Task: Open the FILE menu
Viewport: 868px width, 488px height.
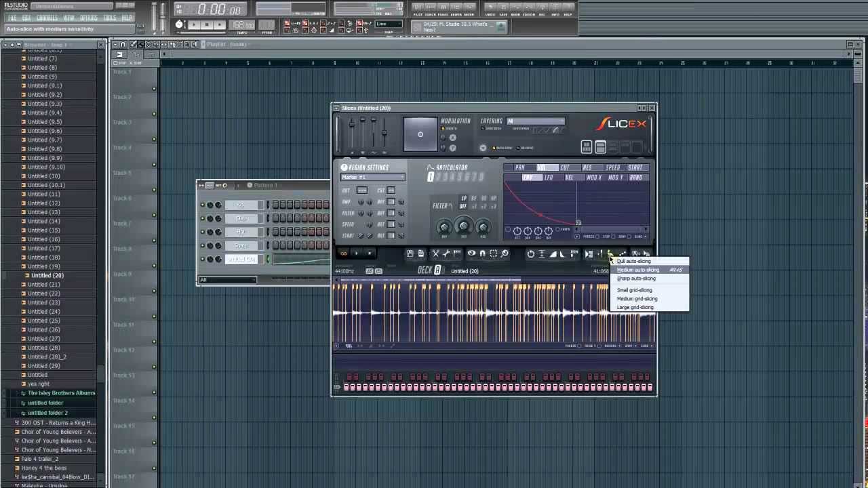Action: tap(12, 18)
